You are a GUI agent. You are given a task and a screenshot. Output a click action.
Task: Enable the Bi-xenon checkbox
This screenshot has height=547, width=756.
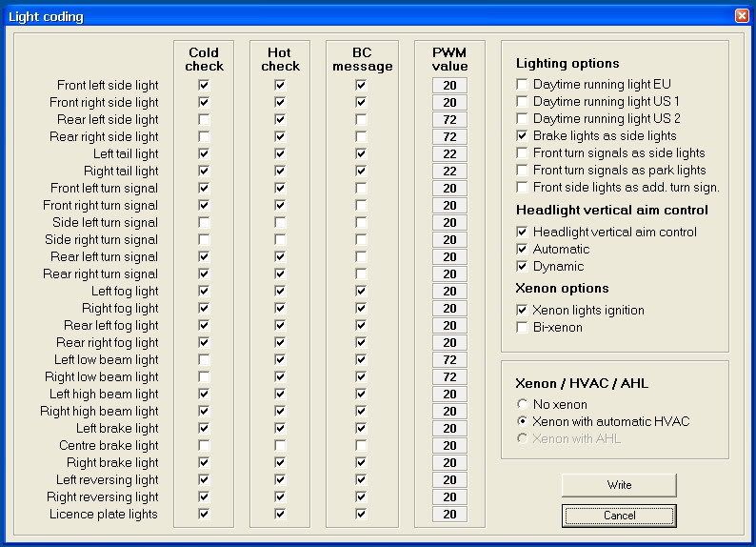point(522,328)
